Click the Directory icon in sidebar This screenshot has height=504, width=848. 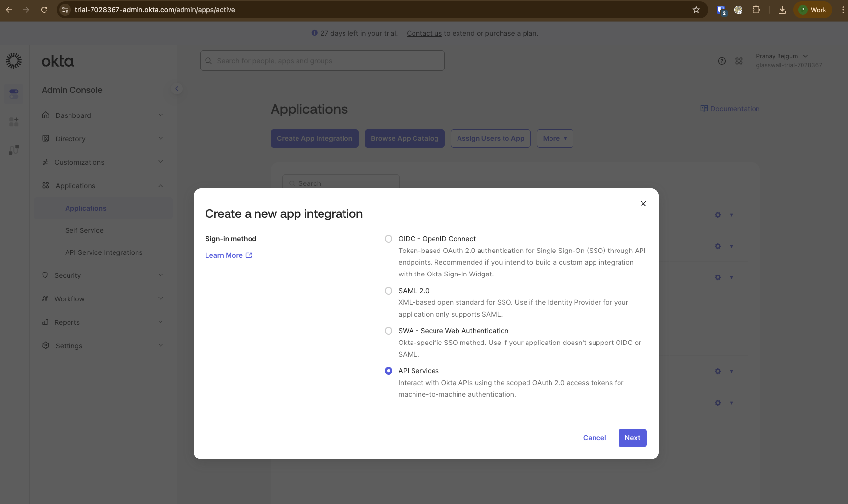click(x=46, y=138)
